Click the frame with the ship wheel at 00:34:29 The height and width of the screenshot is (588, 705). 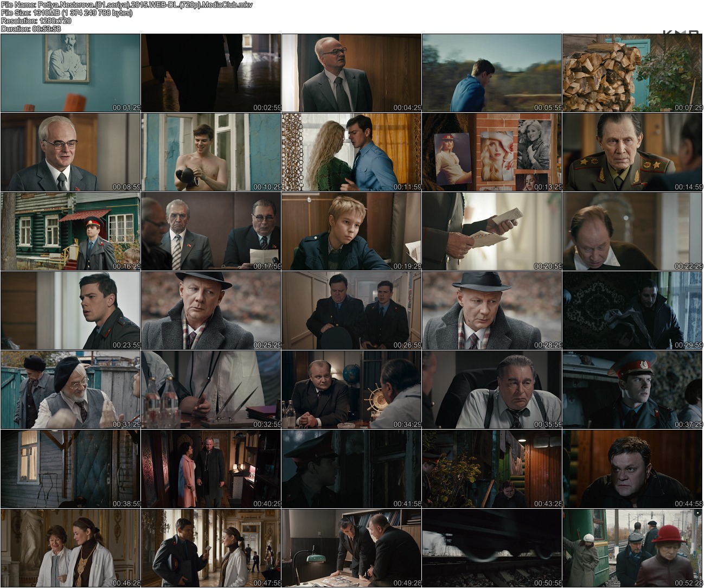pyautogui.click(x=351, y=390)
